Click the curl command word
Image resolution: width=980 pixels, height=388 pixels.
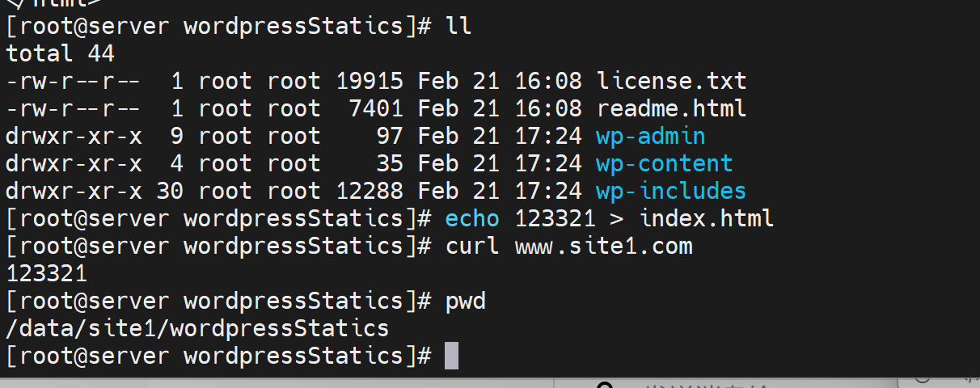pyautogui.click(x=472, y=246)
